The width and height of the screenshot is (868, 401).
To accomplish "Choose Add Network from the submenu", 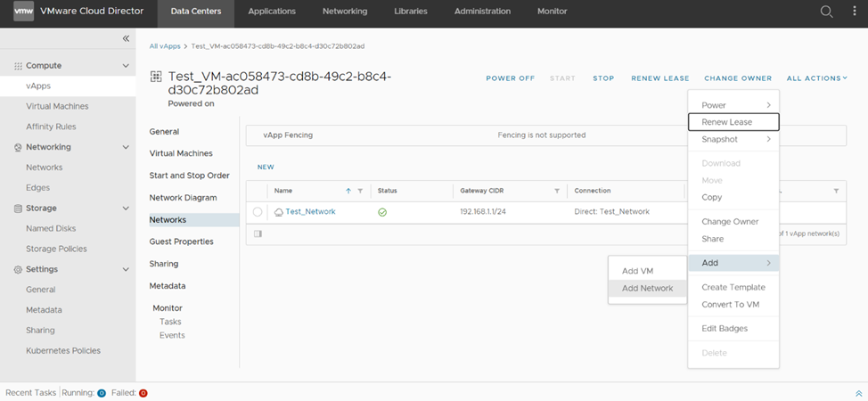I will point(647,288).
